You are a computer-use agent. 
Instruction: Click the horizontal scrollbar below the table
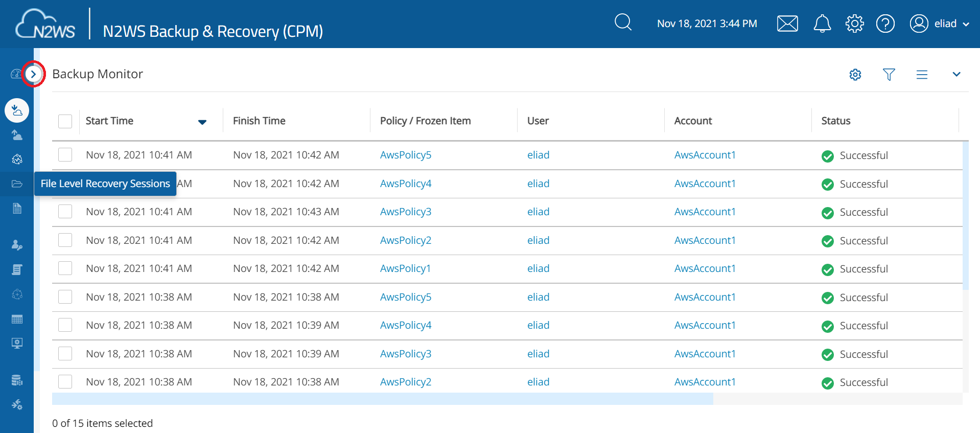point(382,399)
